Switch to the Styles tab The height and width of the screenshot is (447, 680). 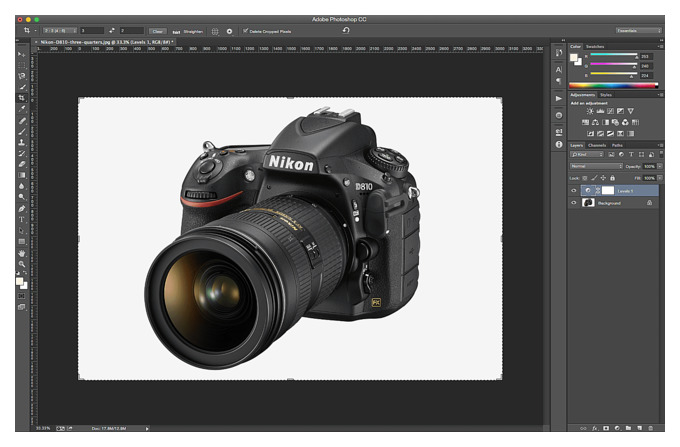point(605,95)
